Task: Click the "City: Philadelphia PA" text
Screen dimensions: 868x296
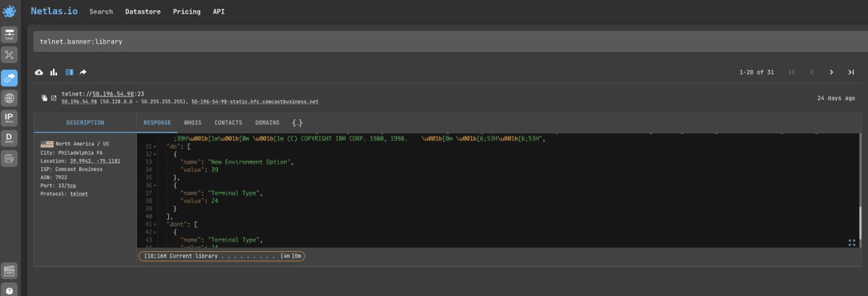Action: (x=71, y=153)
